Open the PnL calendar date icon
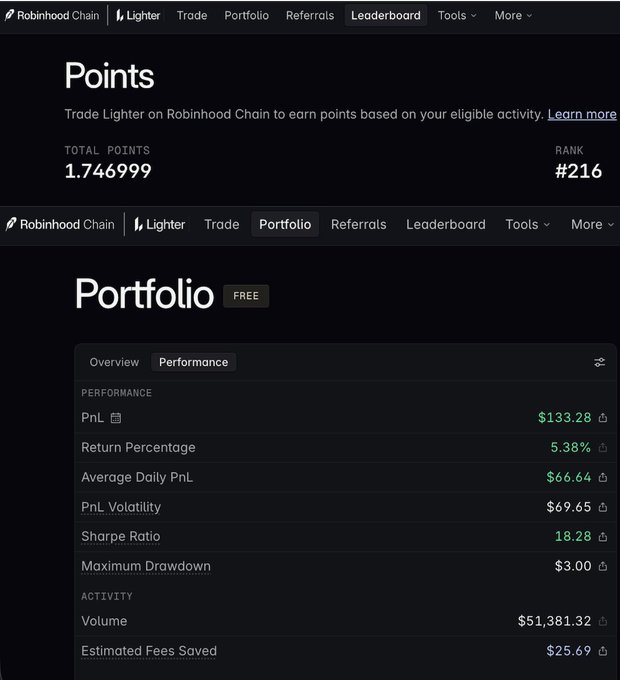The image size is (620, 680). (116, 418)
